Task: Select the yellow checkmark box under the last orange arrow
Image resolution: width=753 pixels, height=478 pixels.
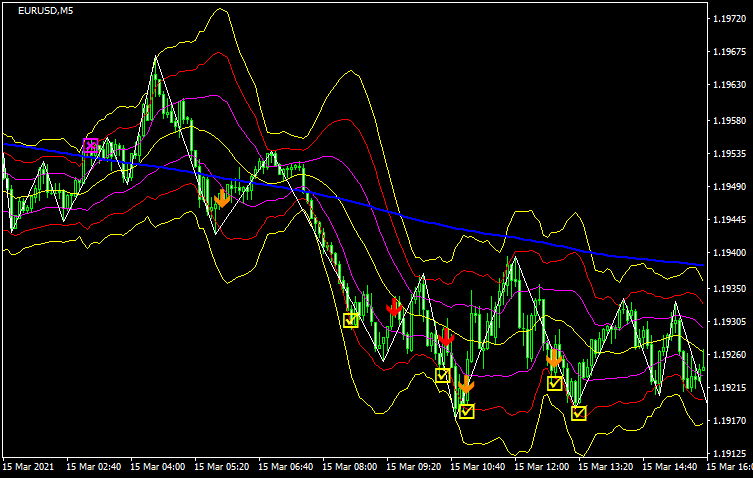Action: (x=555, y=383)
